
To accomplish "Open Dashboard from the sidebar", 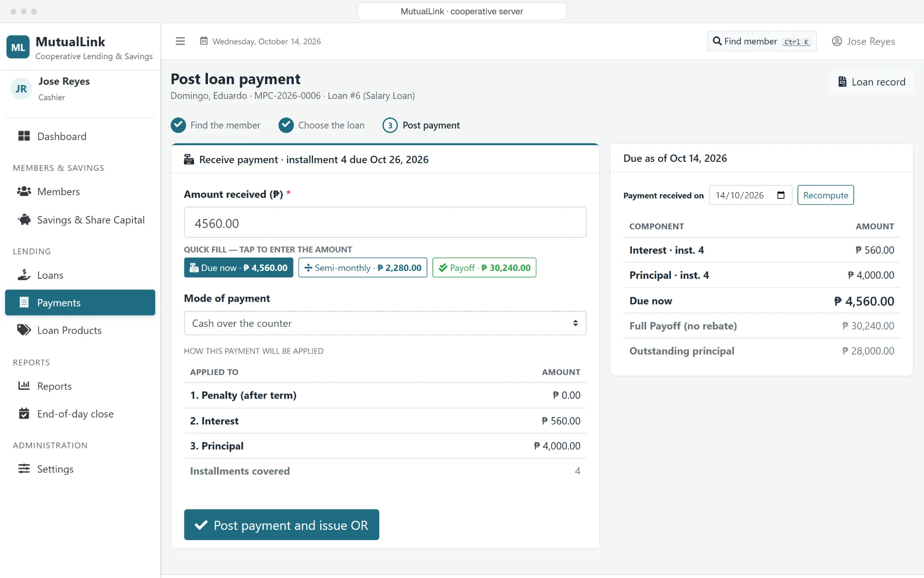I will (x=80, y=136).
